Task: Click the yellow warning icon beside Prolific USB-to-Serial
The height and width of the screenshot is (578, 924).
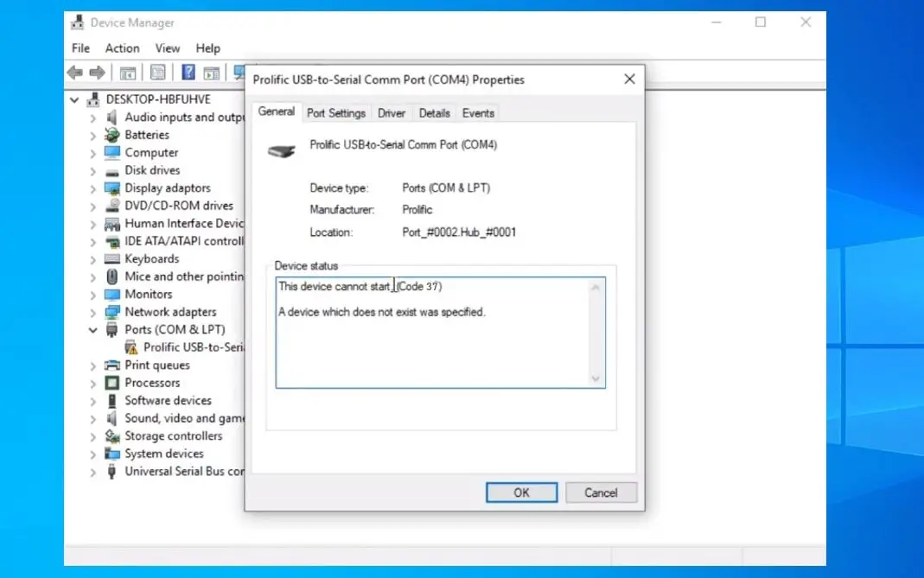Action: (x=131, y=347)
